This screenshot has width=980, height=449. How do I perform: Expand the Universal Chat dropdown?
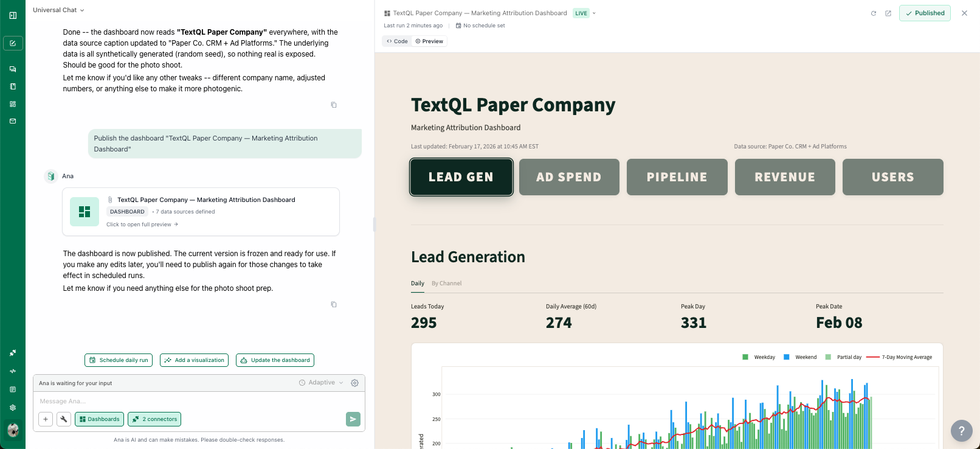(58, 10)
